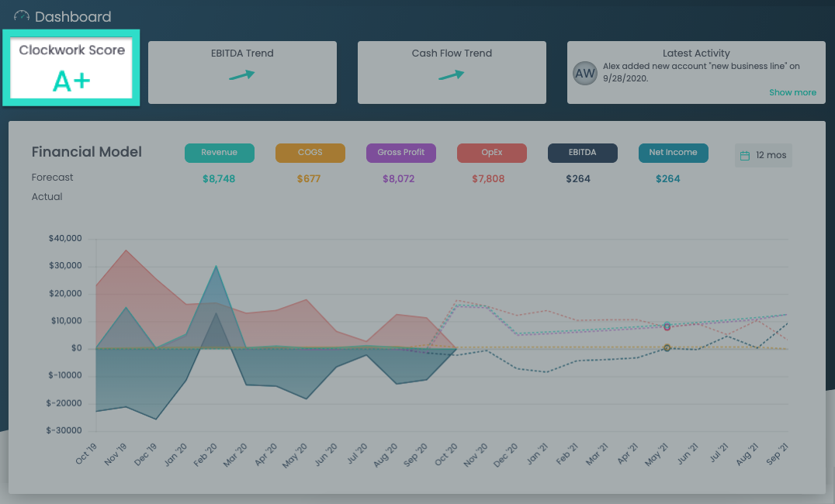835x504 pixels.
Task: Click Alex's AW avatar in Latest Activity
Action: point(584,74)
